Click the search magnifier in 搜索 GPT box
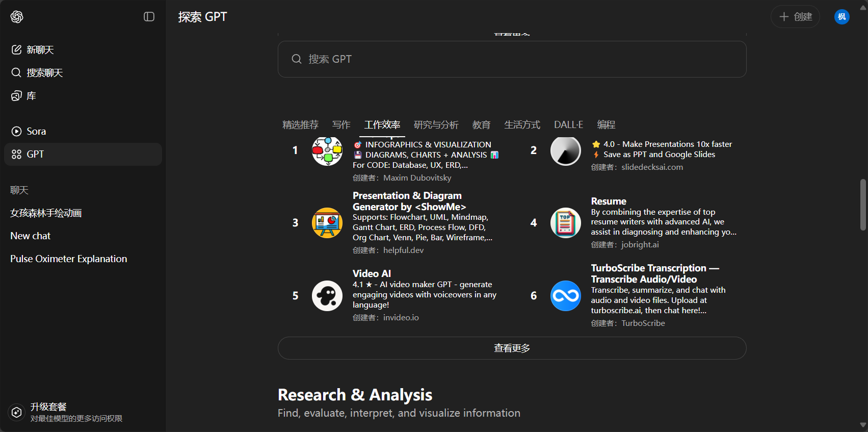Image resolution: width=868 pixels, height=432 pixels. point(297,59)
